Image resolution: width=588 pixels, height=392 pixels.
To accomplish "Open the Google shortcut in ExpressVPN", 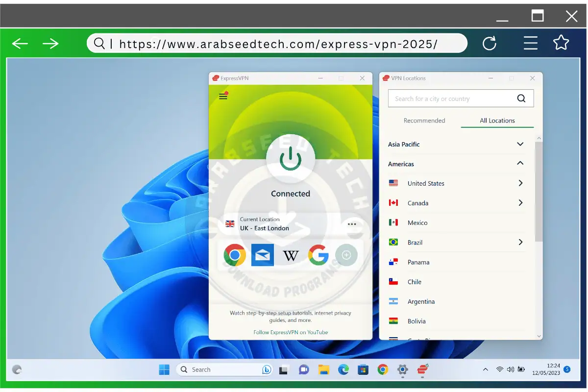I will coord(318,255).
